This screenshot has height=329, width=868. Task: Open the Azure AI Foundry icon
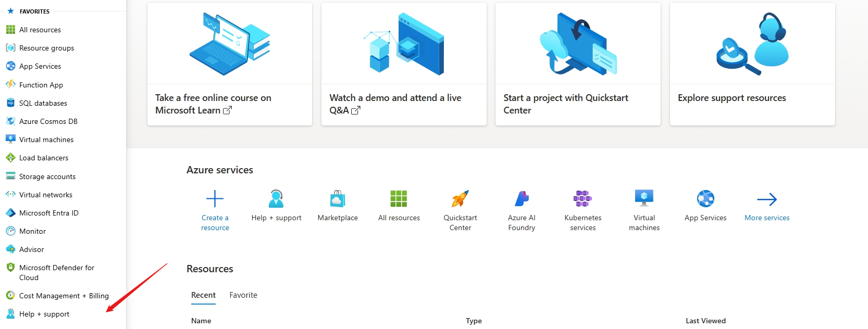522,199
